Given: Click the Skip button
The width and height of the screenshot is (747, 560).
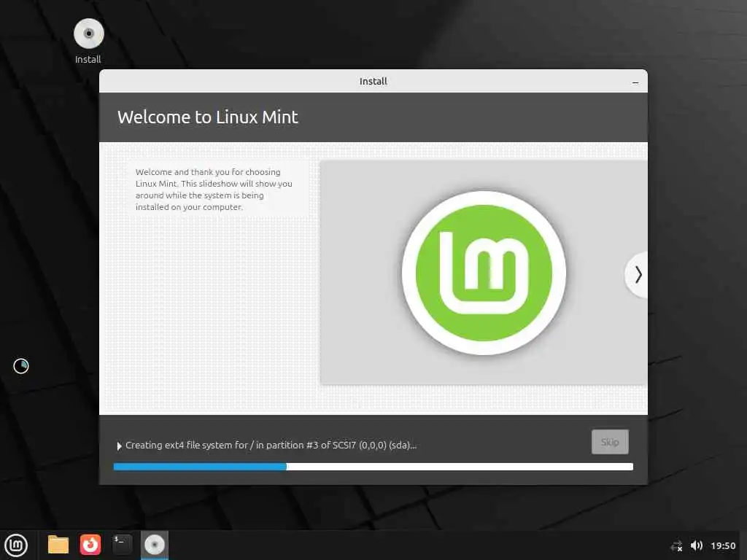Looking at the screenshot, I should 610,442.
